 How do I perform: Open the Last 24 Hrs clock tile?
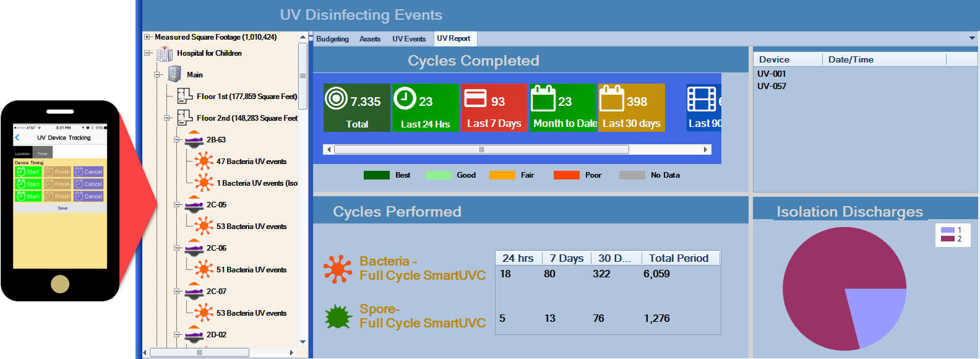pos(425,108)
